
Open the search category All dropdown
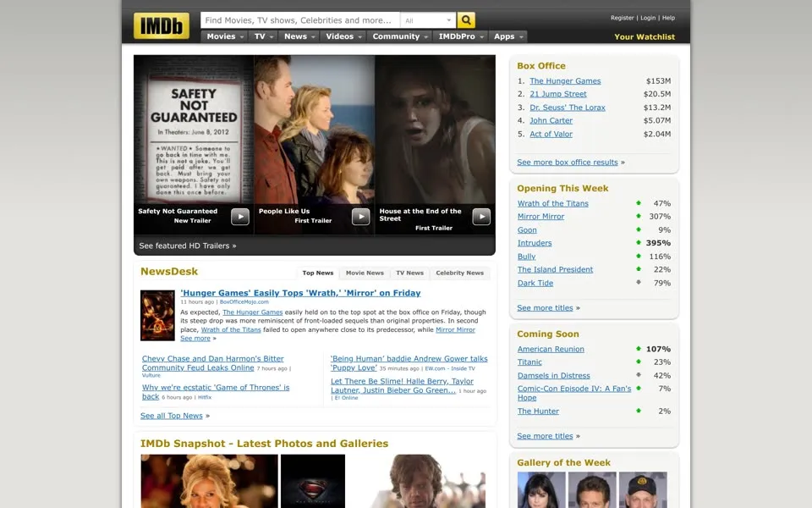[428, 20]
